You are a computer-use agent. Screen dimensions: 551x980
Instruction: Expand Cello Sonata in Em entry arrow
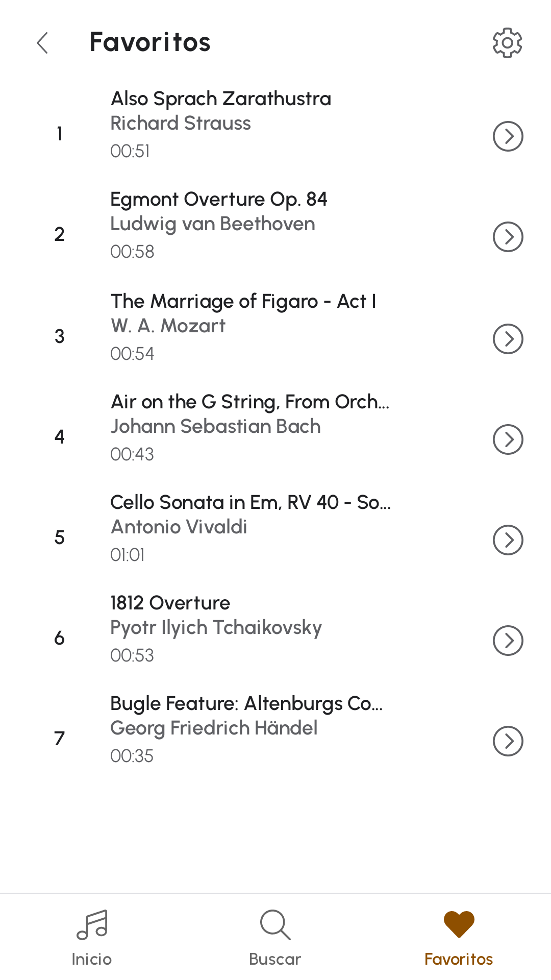pos(508,540)
